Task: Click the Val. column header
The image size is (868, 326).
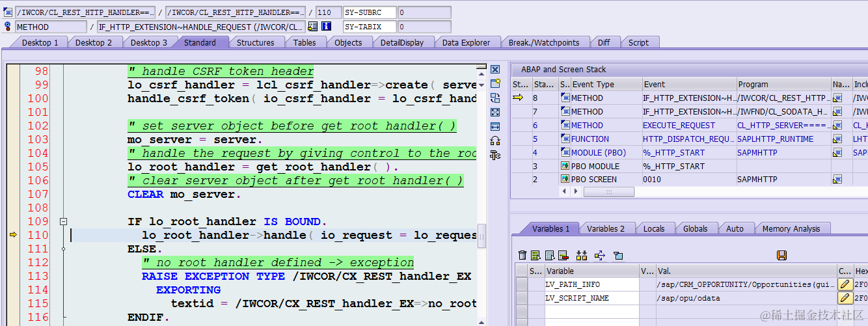Action: point(746,271)
